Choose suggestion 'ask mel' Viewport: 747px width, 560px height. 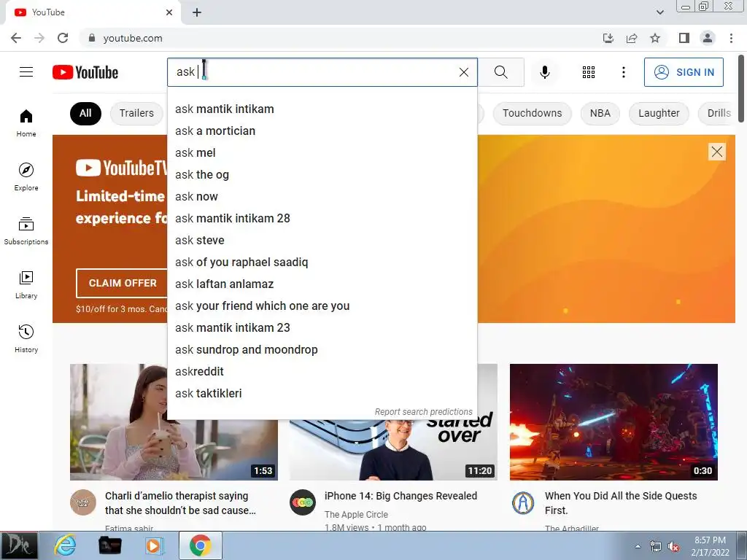pyautogui.click(x=322, y=153)
